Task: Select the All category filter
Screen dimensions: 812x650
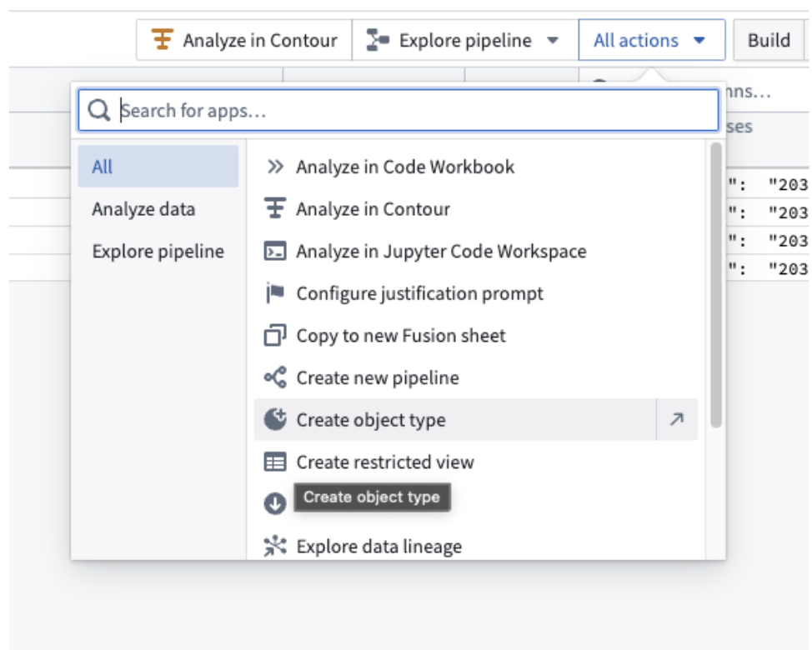Action: click(158, 167)
